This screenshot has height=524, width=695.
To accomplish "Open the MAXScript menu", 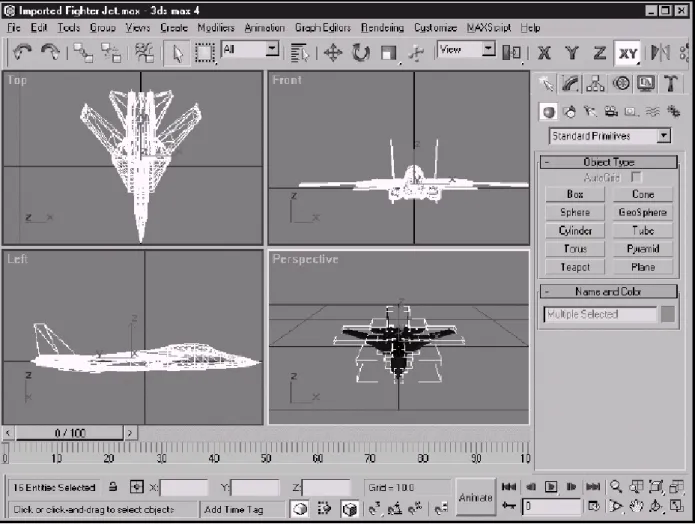I will click(489, 27).
